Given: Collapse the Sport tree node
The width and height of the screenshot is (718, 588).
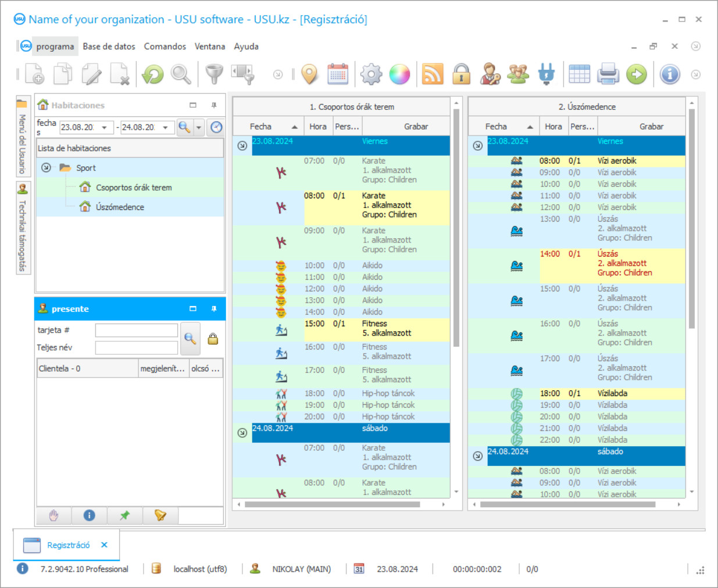Looking at the screenshot, I should [46, 168].
